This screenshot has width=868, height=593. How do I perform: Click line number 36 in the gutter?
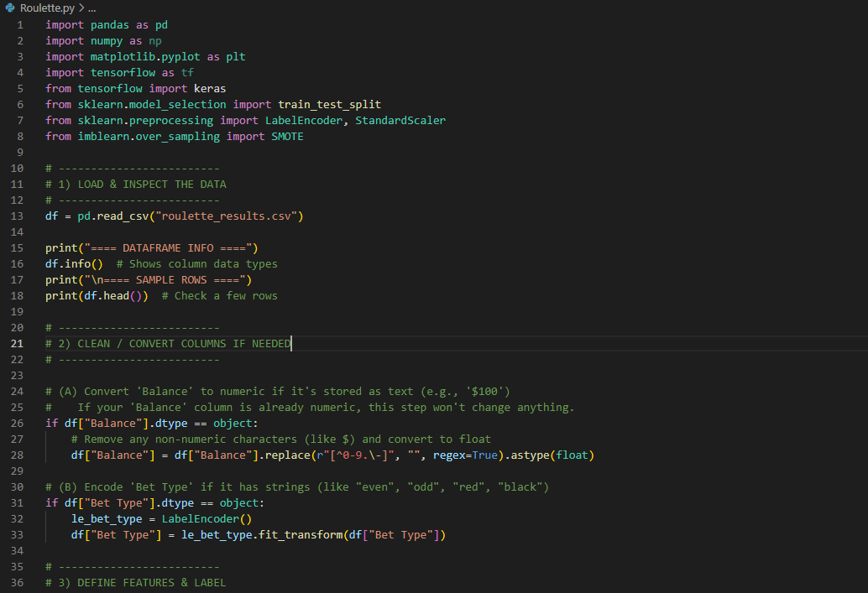(x=17, y=582)
